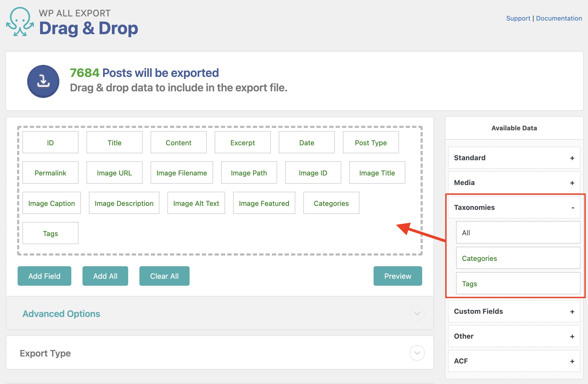Expand Custom Fields with plus icon

(x=572, y=312)
